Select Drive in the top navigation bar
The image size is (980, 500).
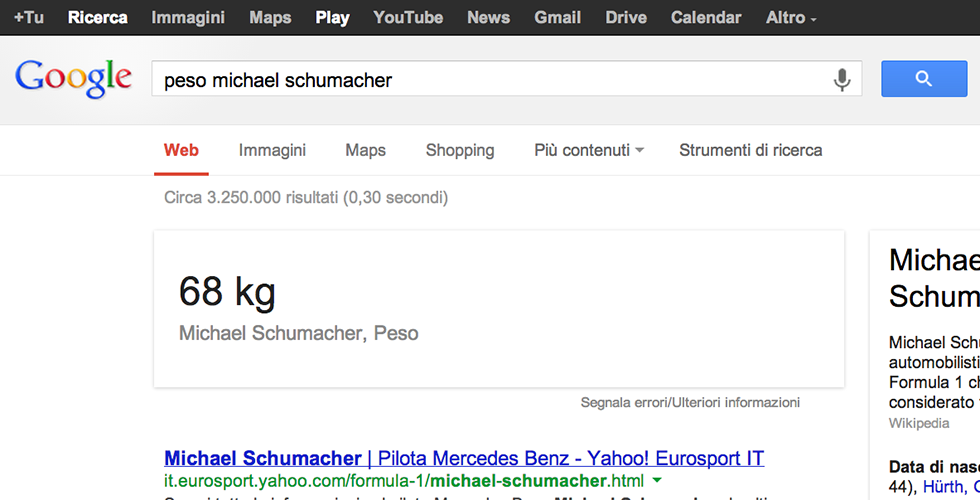[x=626, y=18]
